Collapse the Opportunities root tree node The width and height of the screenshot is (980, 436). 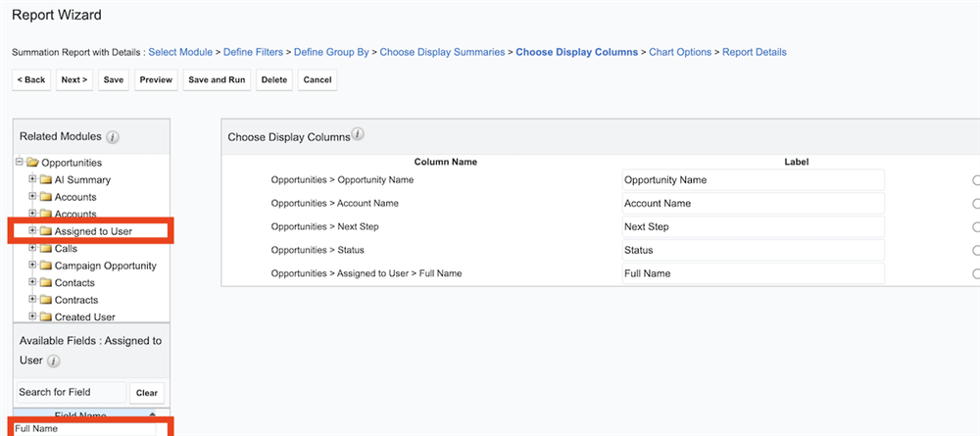[19, 163]
